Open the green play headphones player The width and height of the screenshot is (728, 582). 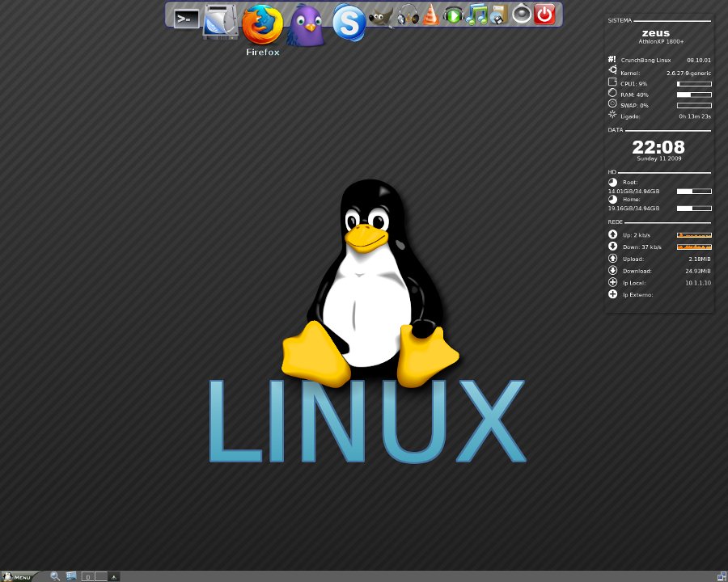(453, 15)
